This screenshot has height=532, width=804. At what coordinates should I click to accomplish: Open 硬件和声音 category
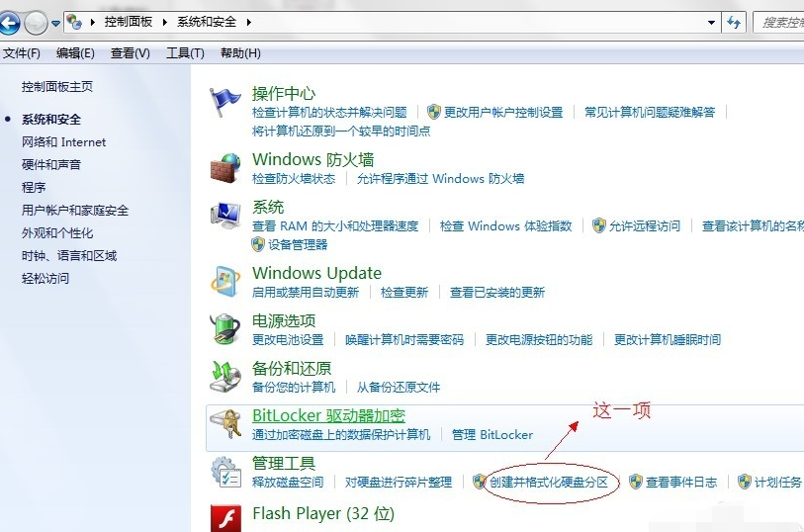click(51, 164)
